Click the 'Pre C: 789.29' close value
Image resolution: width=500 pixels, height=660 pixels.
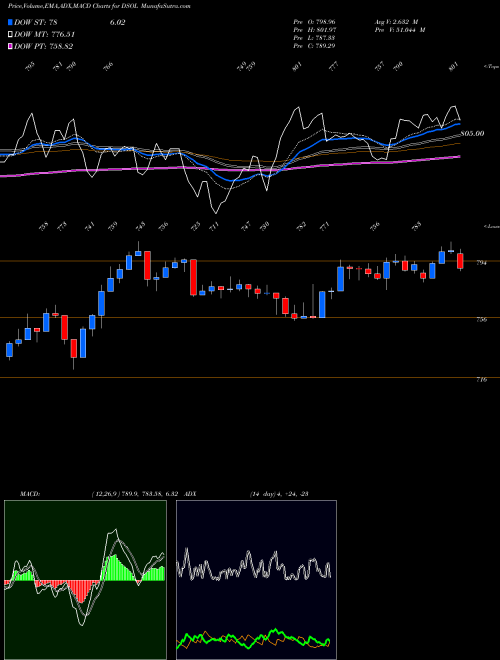pos(314,46)
